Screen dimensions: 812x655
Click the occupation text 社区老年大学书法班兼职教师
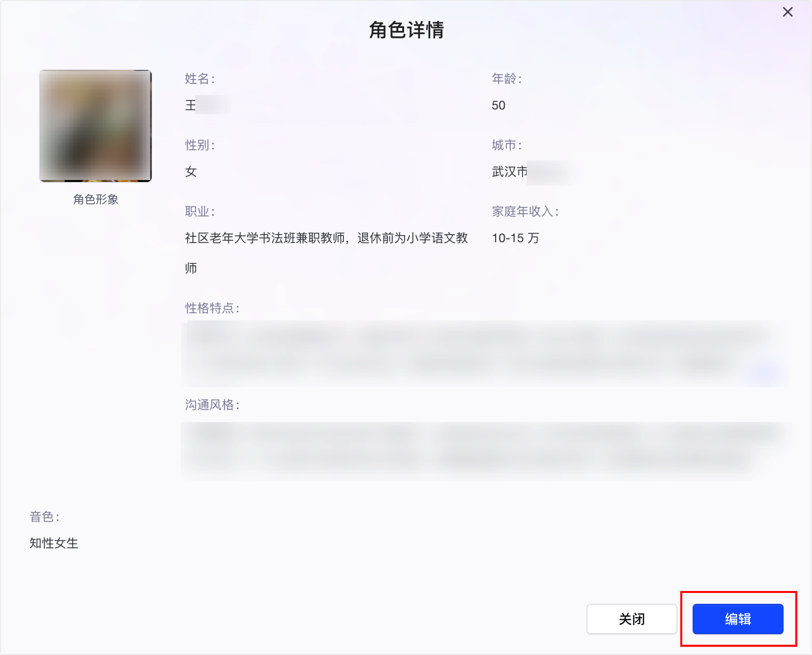(x=265, y=238)
